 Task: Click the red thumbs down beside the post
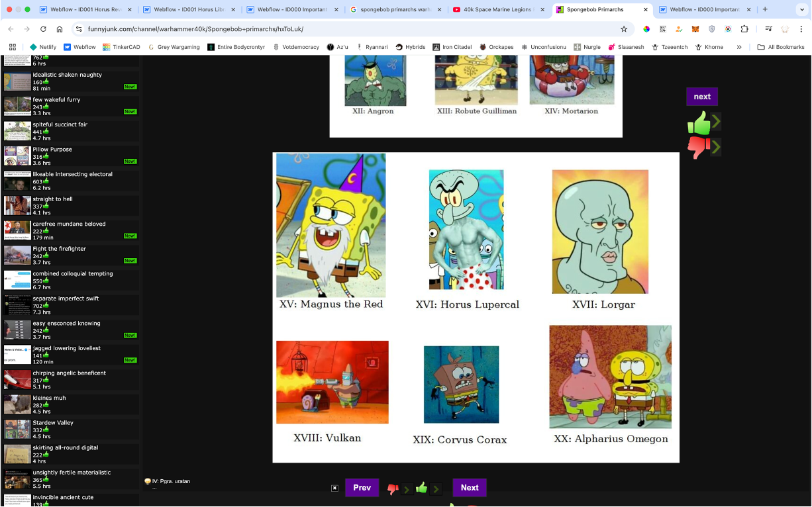698,148
